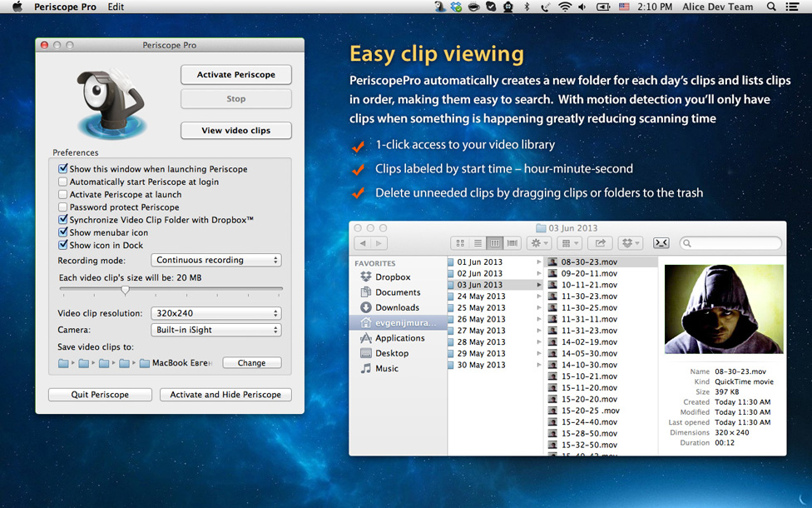Click the Quit Periscope button
Viewport: 812px width, 508px height.
(100, 395)
